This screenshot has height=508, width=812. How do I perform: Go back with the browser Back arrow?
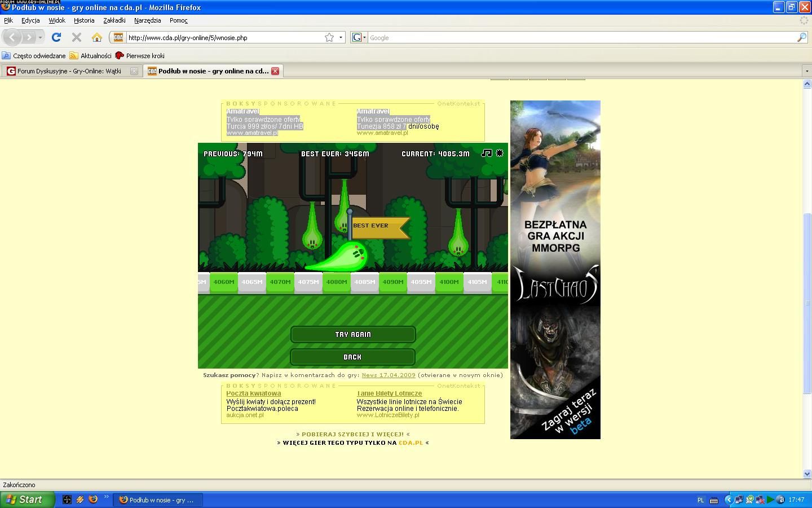click(12, 37)
